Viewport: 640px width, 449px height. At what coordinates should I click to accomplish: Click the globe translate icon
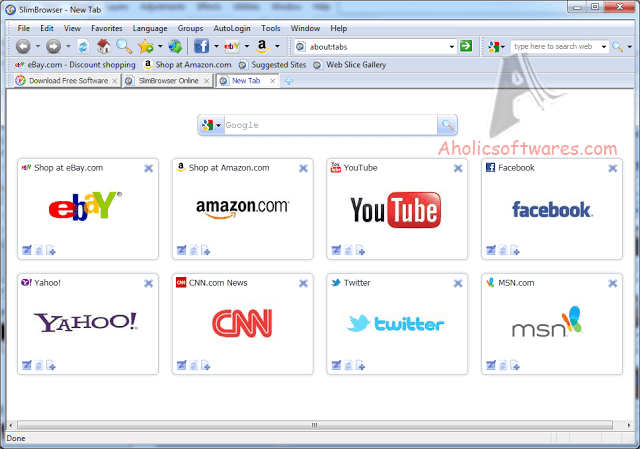176,47
